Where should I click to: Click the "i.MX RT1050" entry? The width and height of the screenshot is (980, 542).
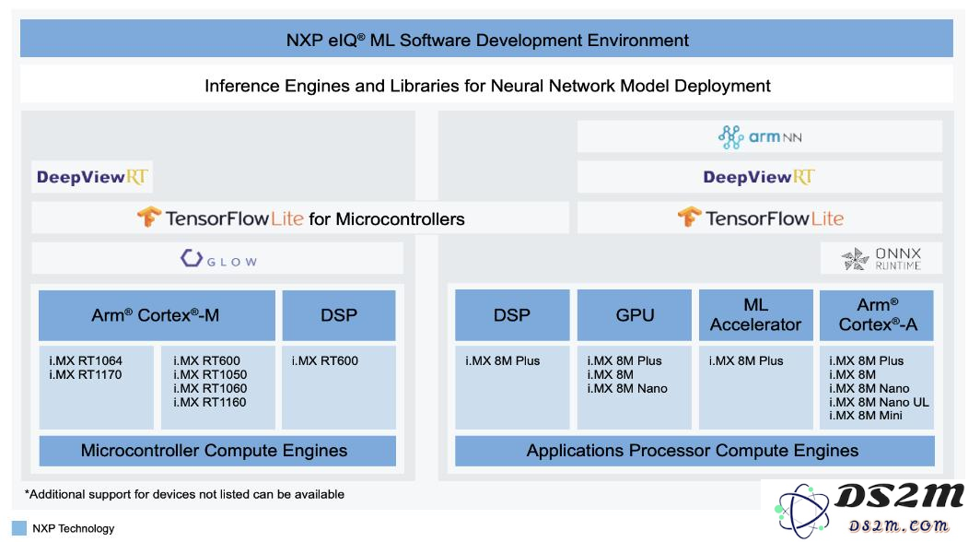[x=210, y=374]
